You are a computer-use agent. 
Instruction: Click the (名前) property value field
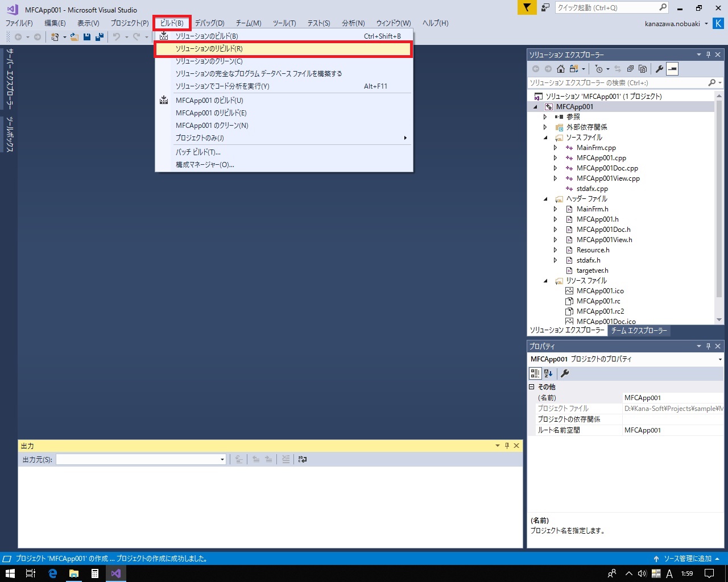(x=673, y=398)
